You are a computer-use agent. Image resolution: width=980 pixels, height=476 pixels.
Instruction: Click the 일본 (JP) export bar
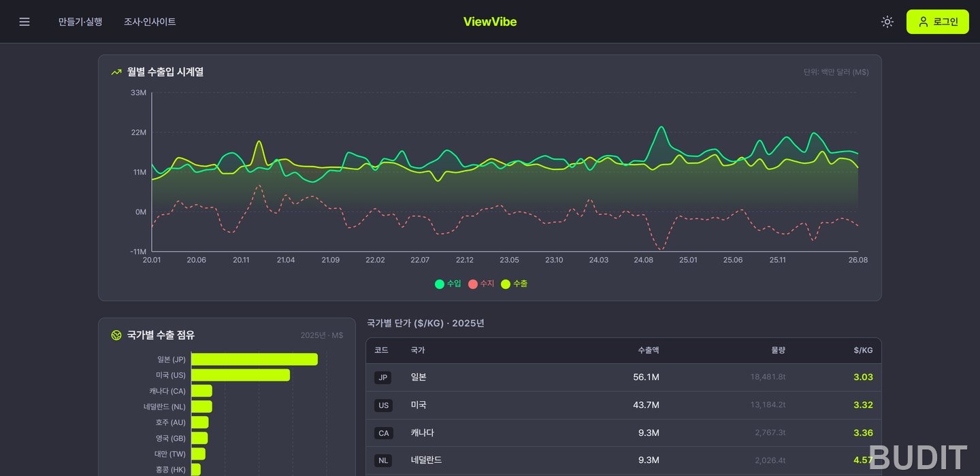pos(255,359)
